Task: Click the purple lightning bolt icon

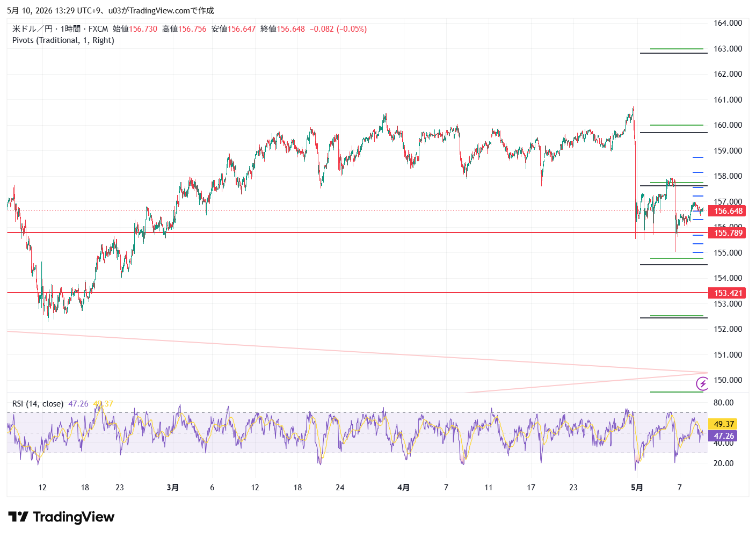Action: click(702, 383)
